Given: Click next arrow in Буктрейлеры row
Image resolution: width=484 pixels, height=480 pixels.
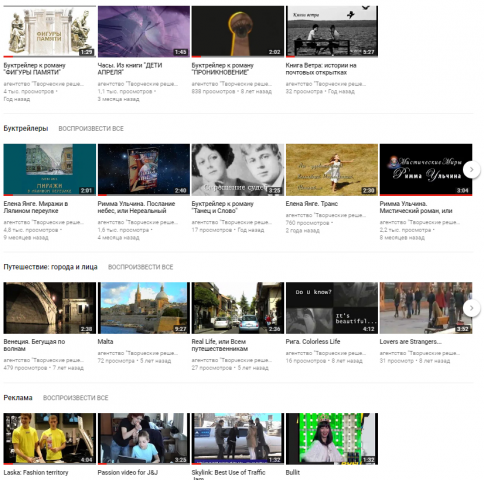Looking at the screenshot, I should (x=471, y=170).
